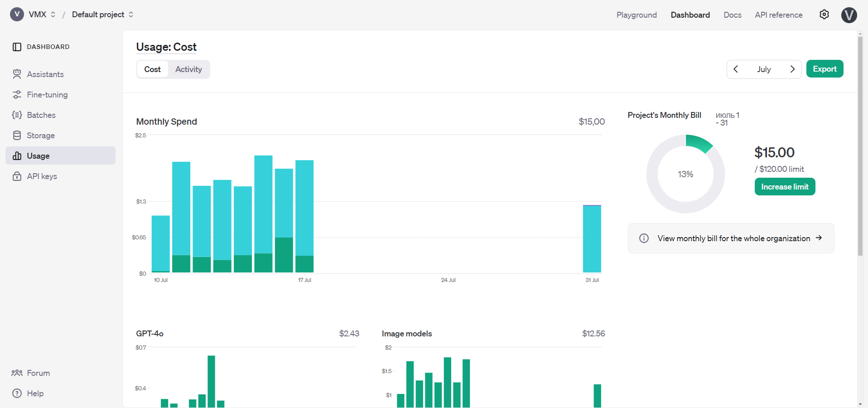The height and width of the screenshot is (408, 868).
Task: Open Assistants from the sidebar
Action: (45, 74)
